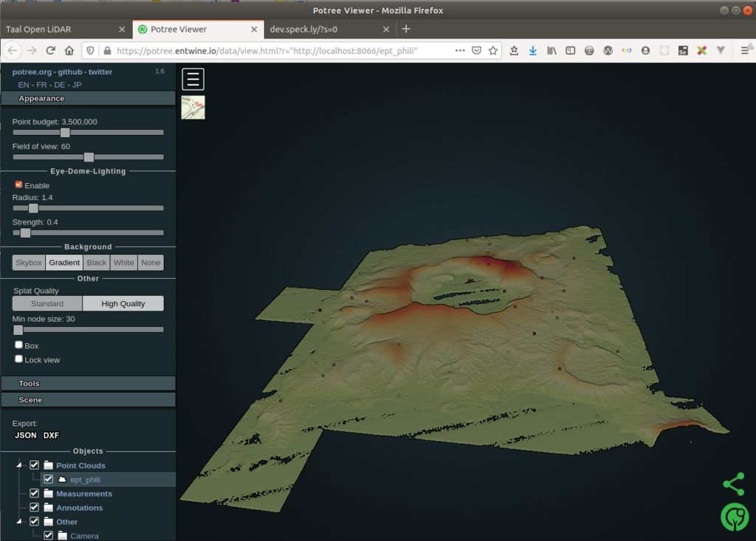This screenshot has width=756, height=541.
Task: Set background to Gradient
Action: (x=64, y=263)
